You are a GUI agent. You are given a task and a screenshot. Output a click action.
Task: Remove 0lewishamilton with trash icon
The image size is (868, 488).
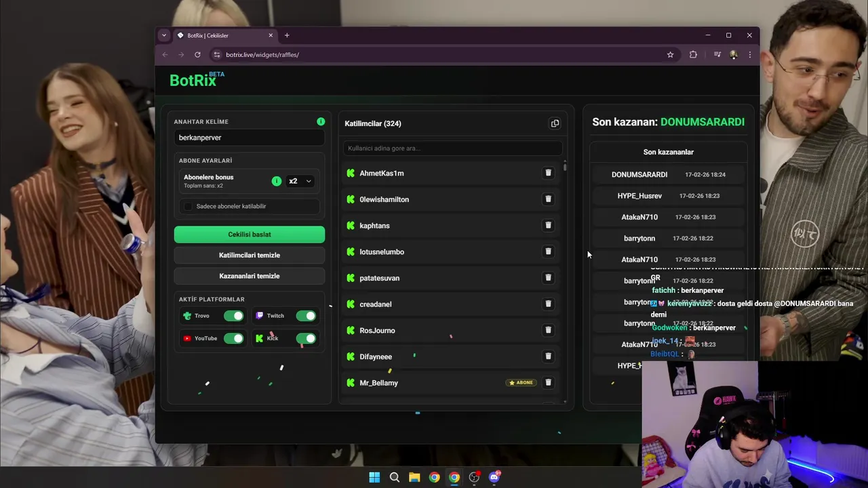pos(548,199)
